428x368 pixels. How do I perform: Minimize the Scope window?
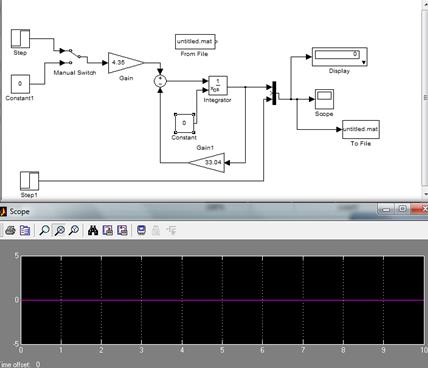pyautogui.click(x=386, y=210)
